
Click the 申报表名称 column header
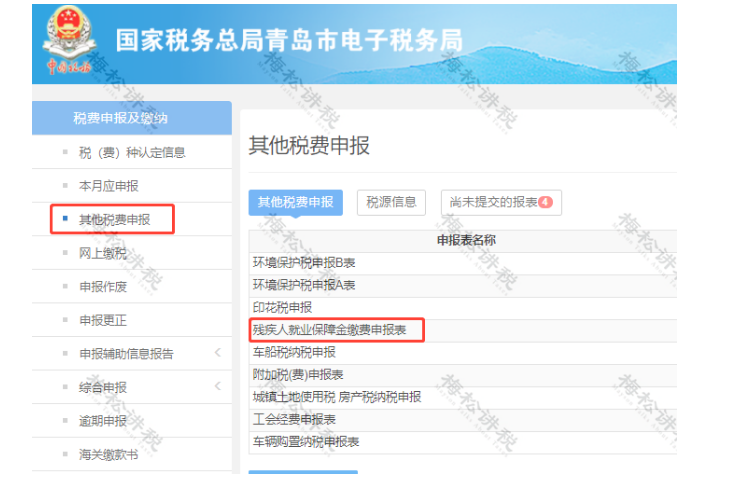[466, 241]
